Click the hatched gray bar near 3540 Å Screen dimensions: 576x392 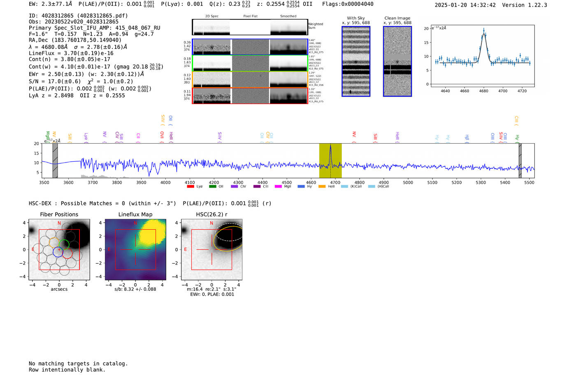pyautogui.click(x=55, y=161)
